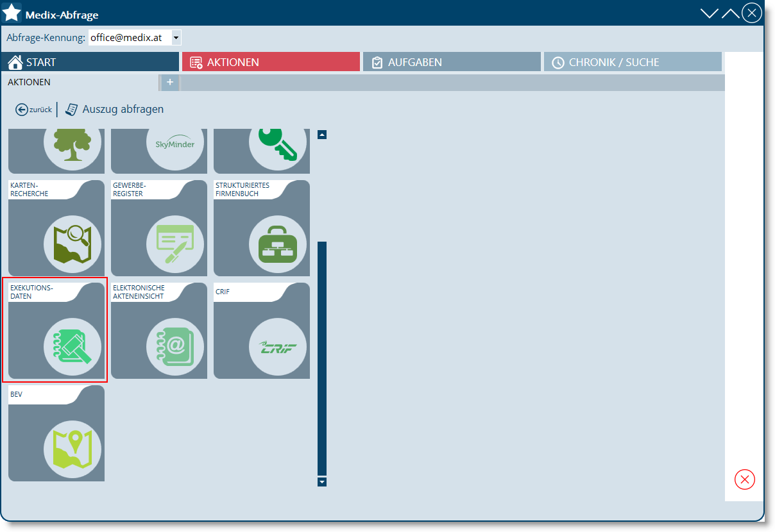Viewport: 775px width, 532px height.
Task: Expand the Abfrage-Kennung dropdown arrow
Action: coord(176,38)
